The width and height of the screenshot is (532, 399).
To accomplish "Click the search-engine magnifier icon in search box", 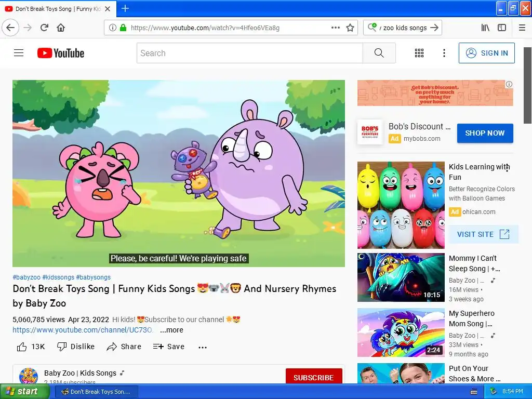I will pyautogui.click(x=372, y=27).
